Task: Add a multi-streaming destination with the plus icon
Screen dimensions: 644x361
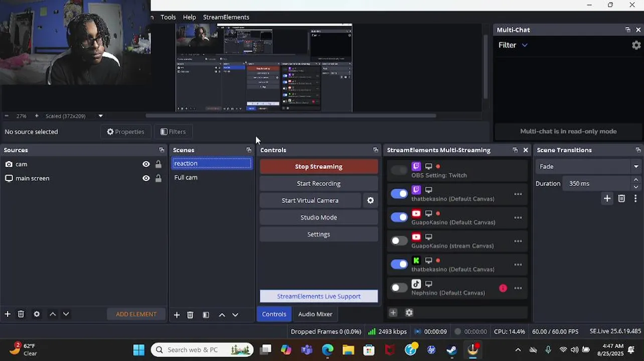Action: click(x=393, y=313)
